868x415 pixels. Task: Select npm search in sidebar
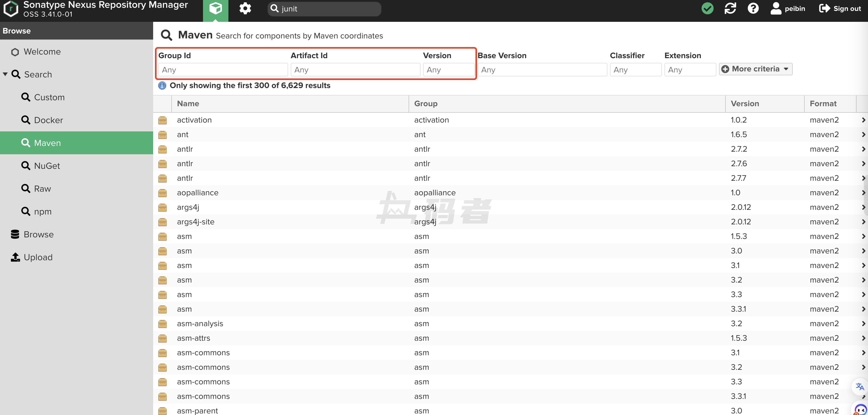(43, 212)
